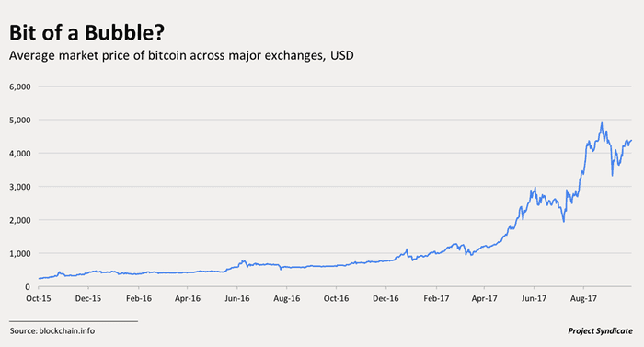
Task: Select the Feb-17 date label
Action: [436, 298]
